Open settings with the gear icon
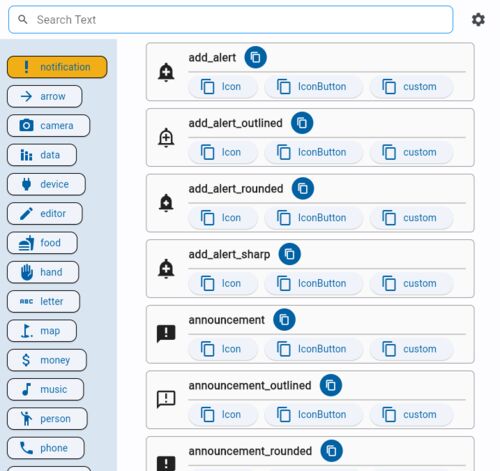 tap(478, 20)
